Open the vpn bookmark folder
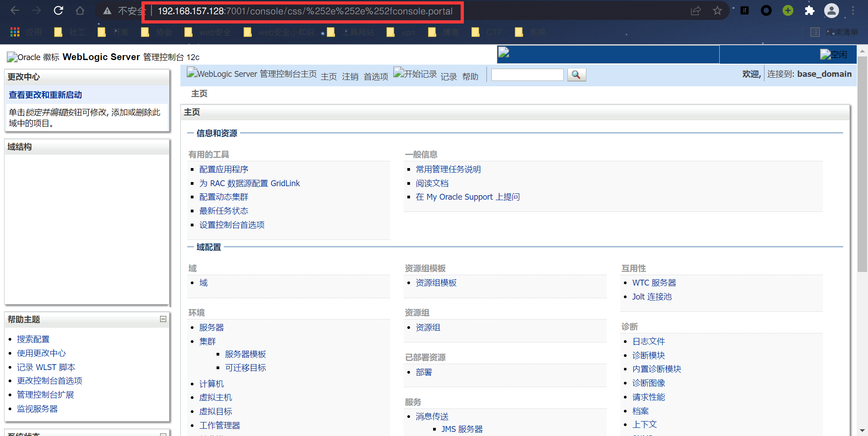 [x=401, y=32]
